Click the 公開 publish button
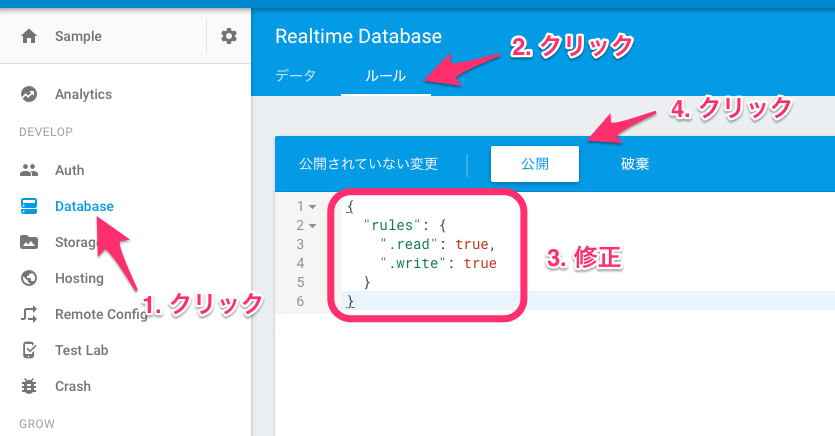The image size is (835, 436). tap(535, 163)
